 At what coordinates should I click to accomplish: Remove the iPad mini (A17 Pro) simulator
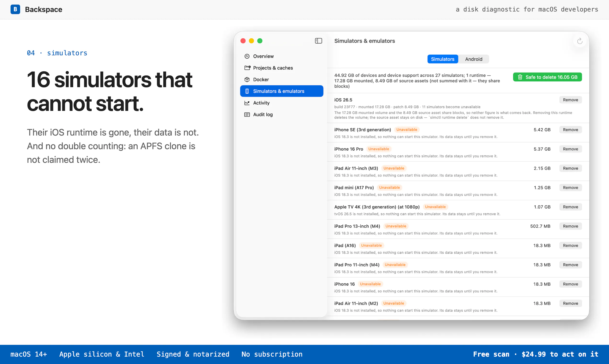[x=570, y=188]
